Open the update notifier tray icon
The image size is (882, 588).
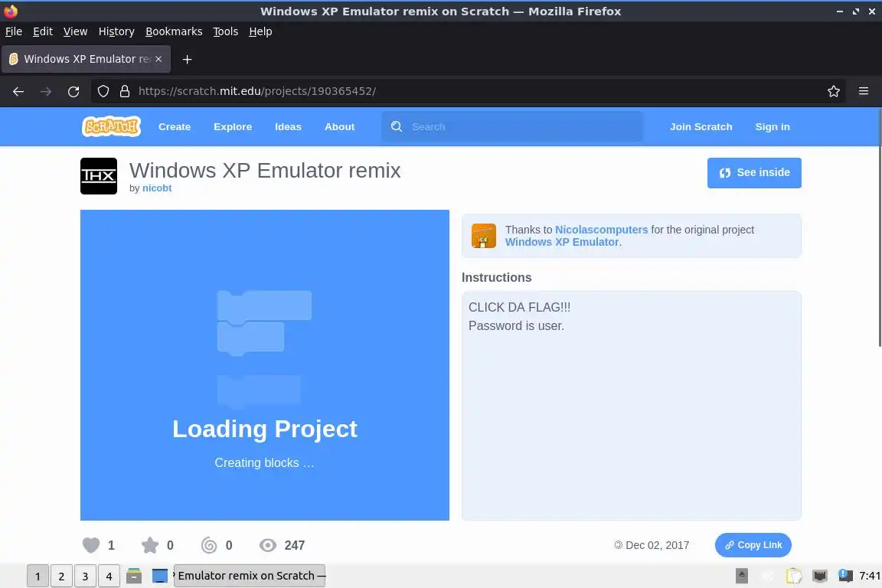pos(845,575)
